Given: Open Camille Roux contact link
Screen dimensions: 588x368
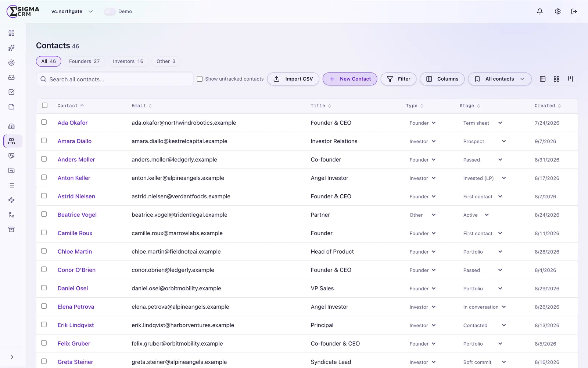Looking at the screenshot, I should 75,233.
